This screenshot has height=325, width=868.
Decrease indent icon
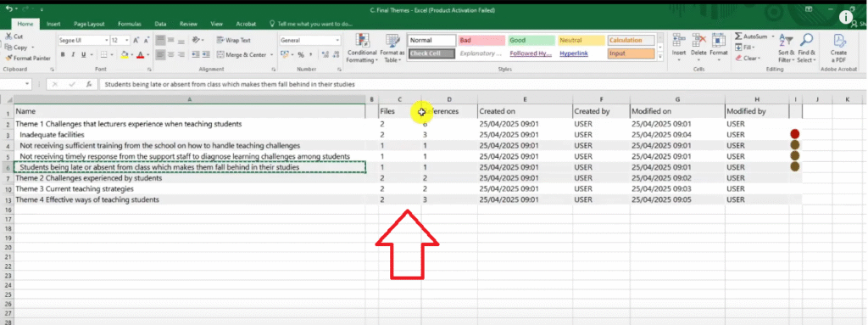pyautogui.click(x=195, y=55)
